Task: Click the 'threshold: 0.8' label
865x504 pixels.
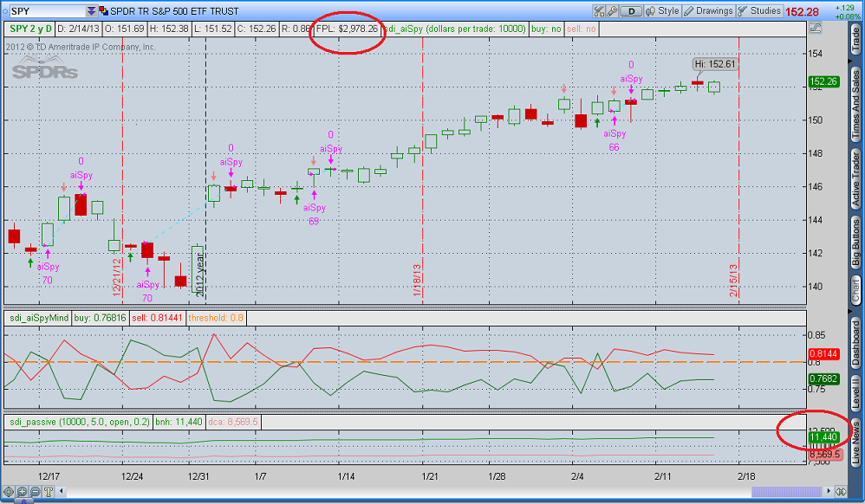Action: pos(216,318)
